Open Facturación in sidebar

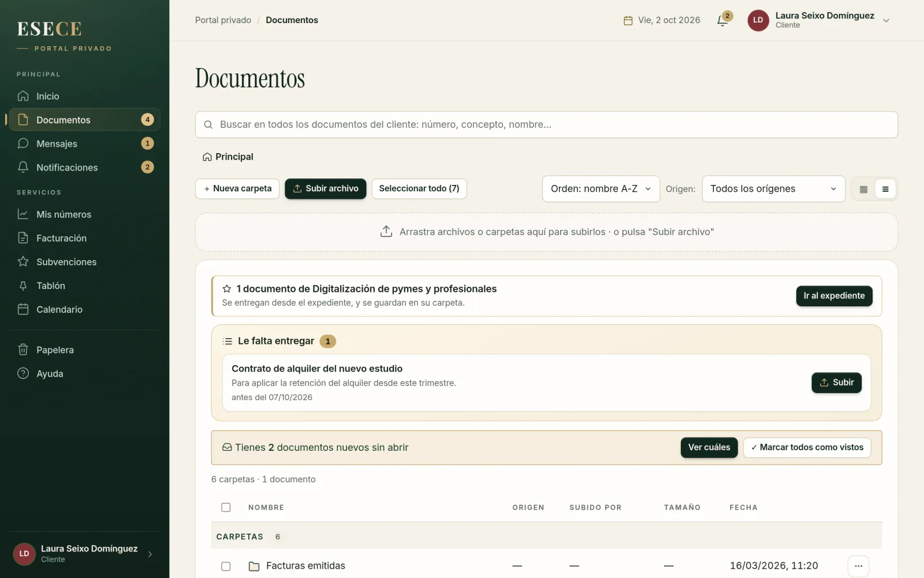pos(84,238)
